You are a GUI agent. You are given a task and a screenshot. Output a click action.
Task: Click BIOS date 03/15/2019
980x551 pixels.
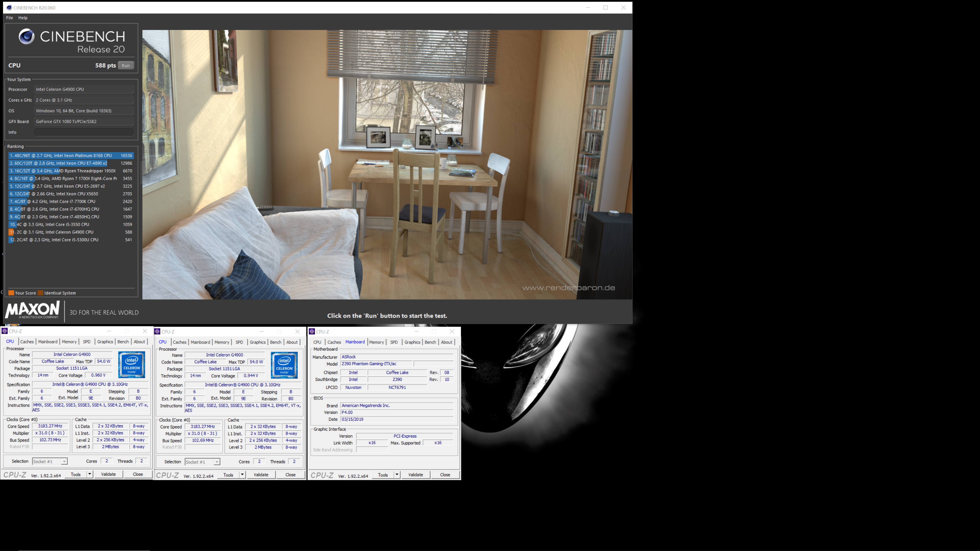tap(397, 419)
